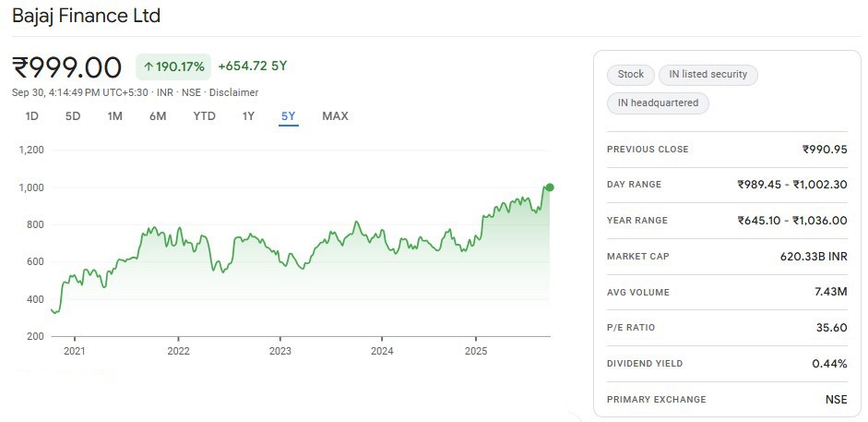Click the Avg Volume value 7.43M

tap(831, 292)
